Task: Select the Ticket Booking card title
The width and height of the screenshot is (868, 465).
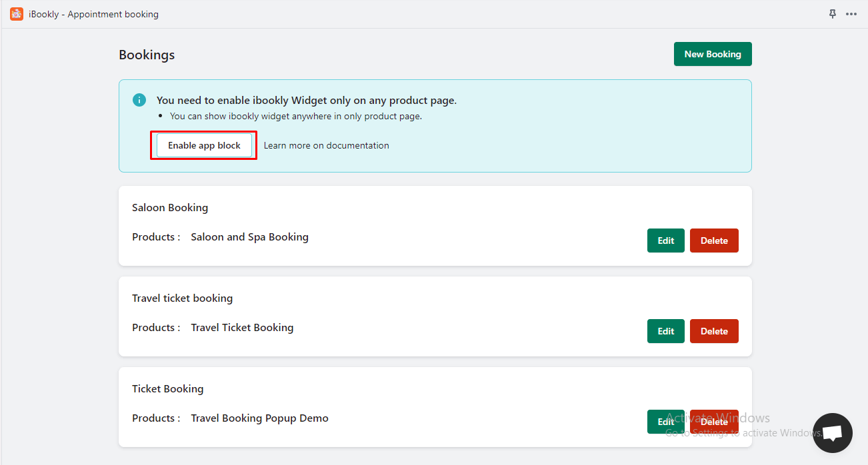Action: tap(167, 389)
